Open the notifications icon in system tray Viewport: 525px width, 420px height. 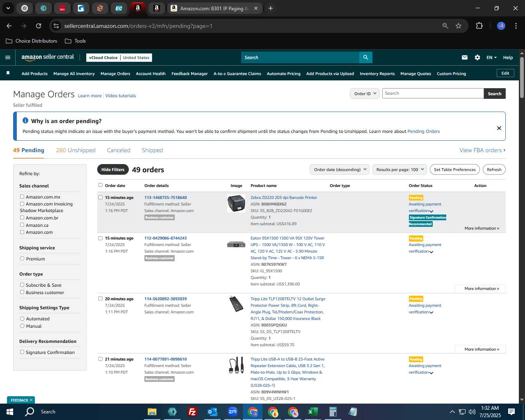511,412
